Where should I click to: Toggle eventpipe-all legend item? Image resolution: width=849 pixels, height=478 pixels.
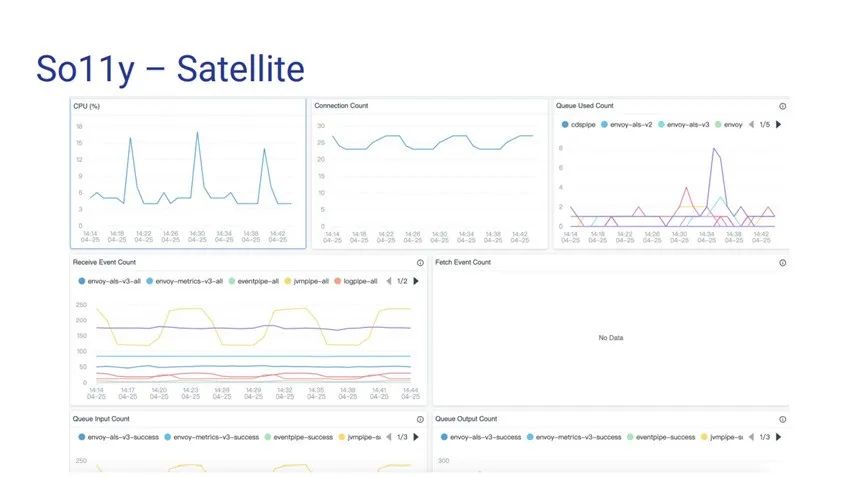253,281
